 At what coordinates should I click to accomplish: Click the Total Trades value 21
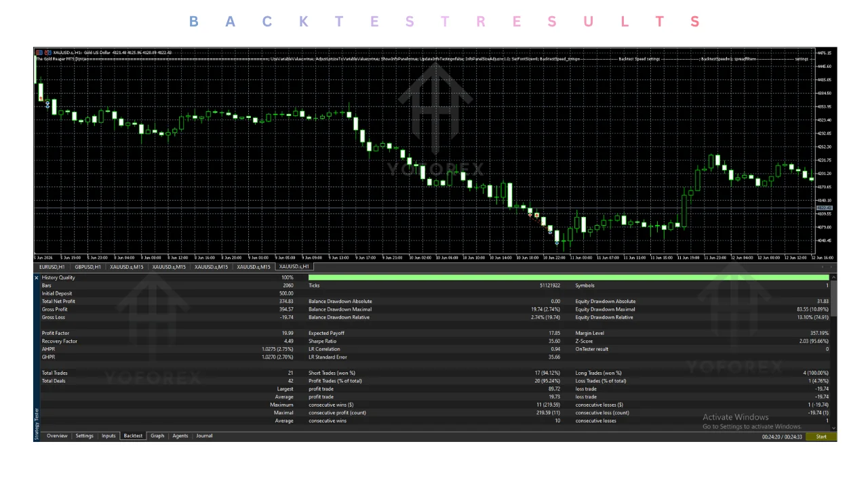click(291, 373)
